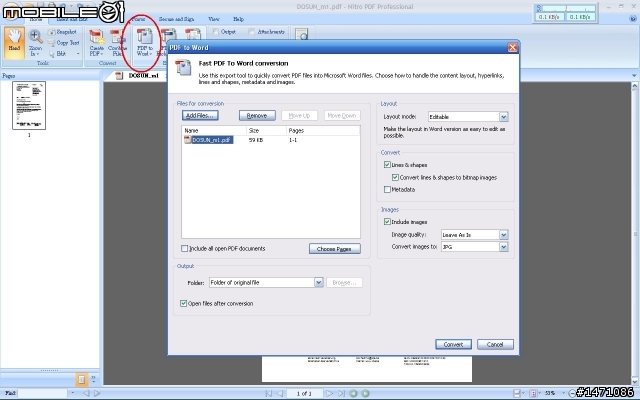Image resolution: width=640 pixels, height=400 pixels.
Task: Click the Output ribbon item
Action: pos(224,32)
